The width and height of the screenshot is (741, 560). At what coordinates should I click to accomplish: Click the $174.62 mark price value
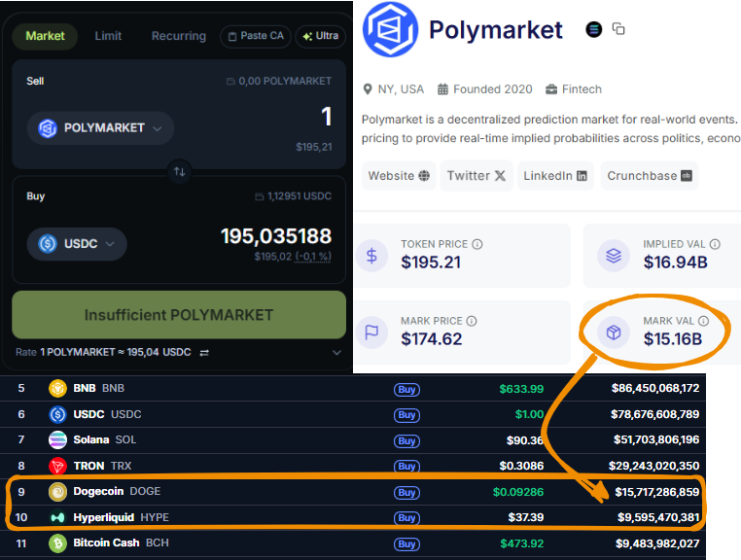tap(432, 339)
